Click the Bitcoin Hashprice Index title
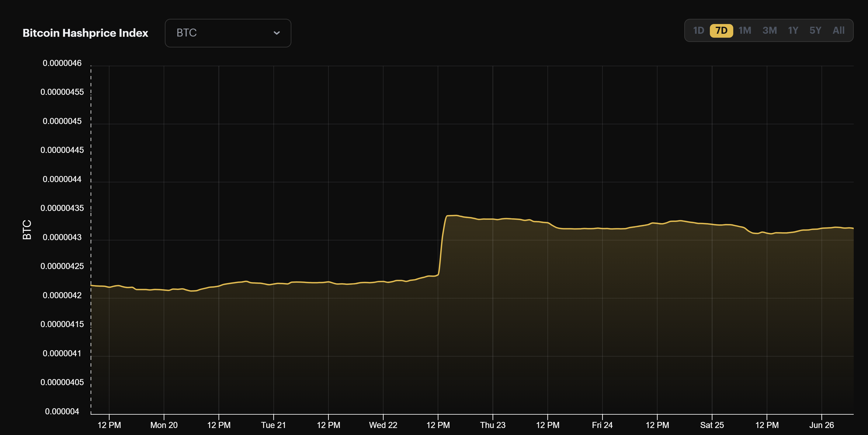The width and height of the screenshot is (868, 435). coord(85,33)
